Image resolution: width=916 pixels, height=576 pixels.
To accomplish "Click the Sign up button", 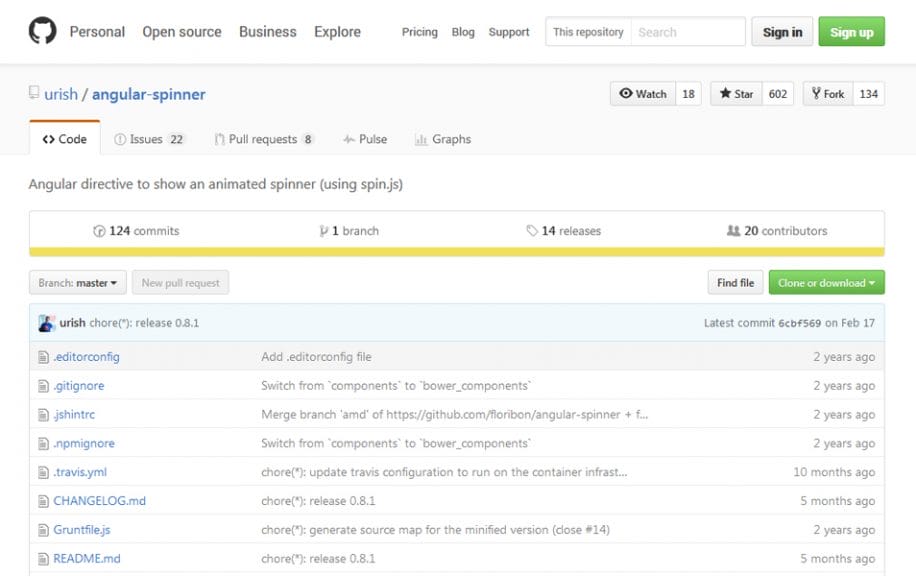I will (851, 31).
